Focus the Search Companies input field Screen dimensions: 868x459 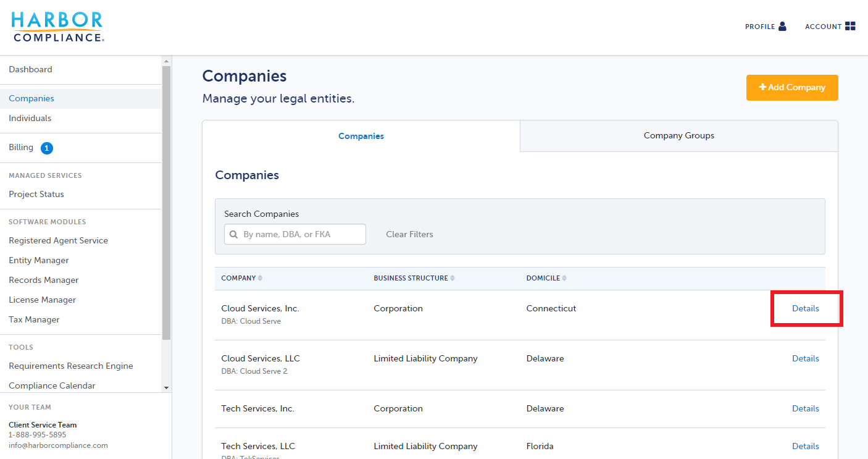(295, 234)
